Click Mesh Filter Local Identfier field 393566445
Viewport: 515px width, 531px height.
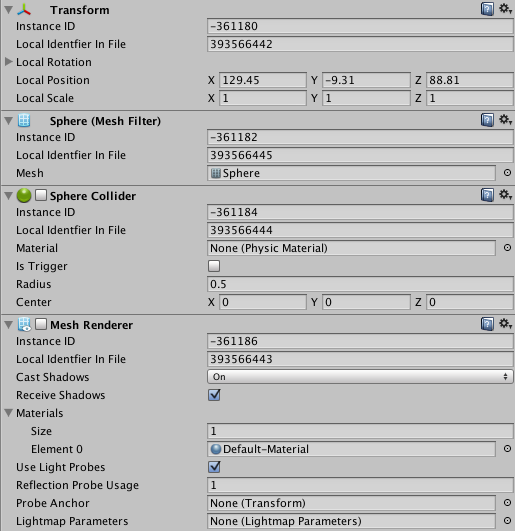pyautogui.click(x=360, y=155)
